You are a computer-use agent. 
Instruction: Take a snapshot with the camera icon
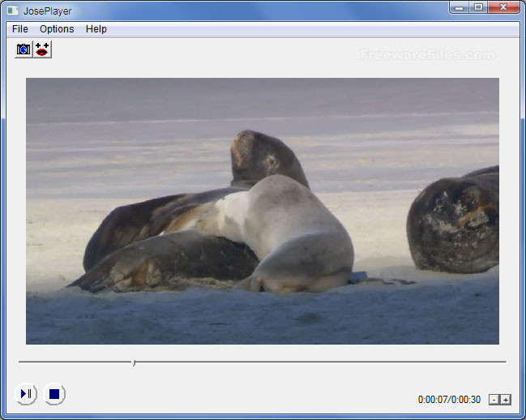24,49
